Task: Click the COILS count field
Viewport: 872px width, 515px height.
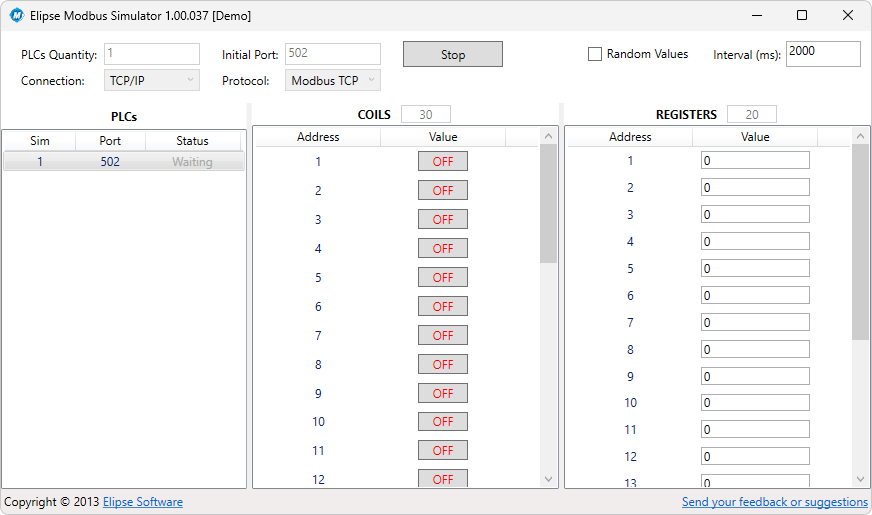Action: (x=425, y=115)
